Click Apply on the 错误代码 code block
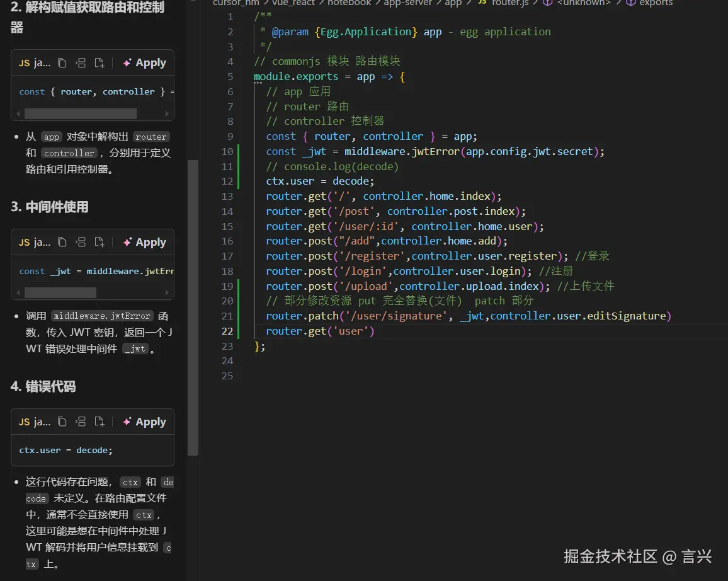Image resolution: width=728 pixels, height=581 pixels. pyautogui.click(x=149, y=422)
